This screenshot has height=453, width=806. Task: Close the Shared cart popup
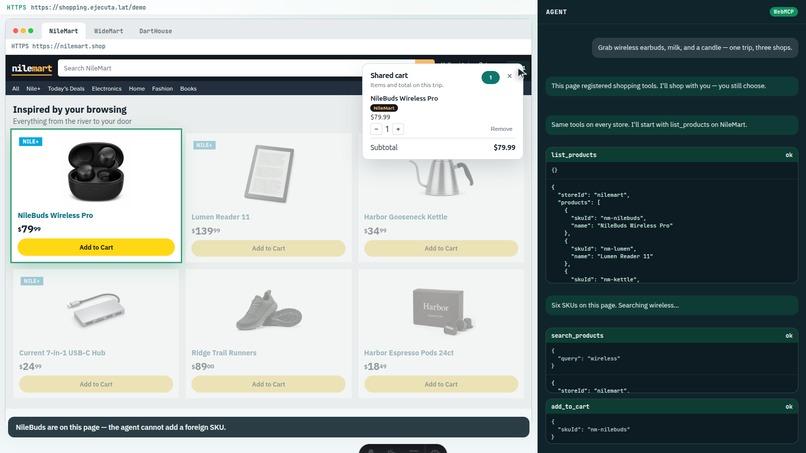click(x=509, y=76)
